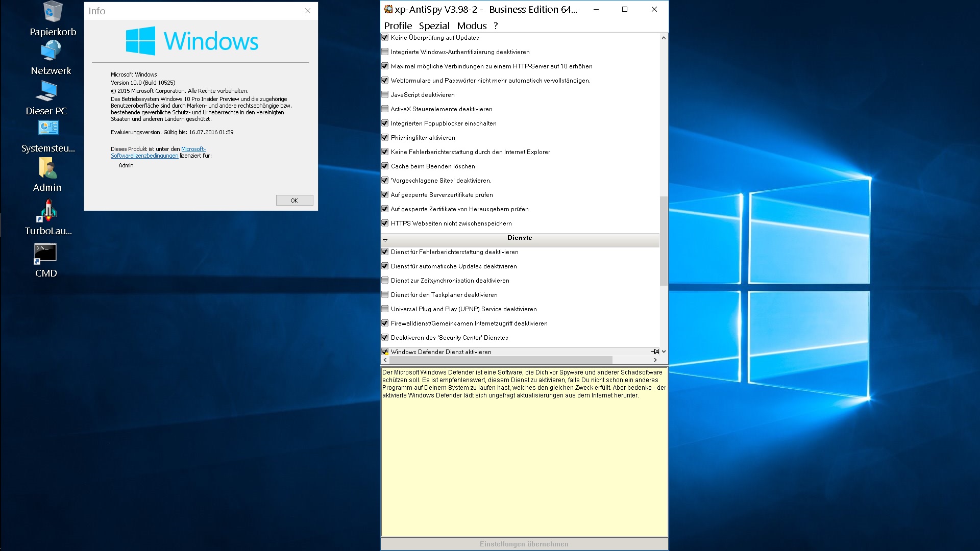Check Dienst zur Zeitsynchronisation deaktivieren
Viewport: 980px width, 551px height.
click(385, 280)
